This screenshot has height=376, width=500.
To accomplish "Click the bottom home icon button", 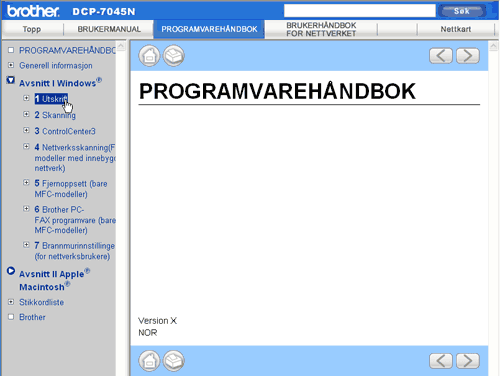I will [149, 361].
